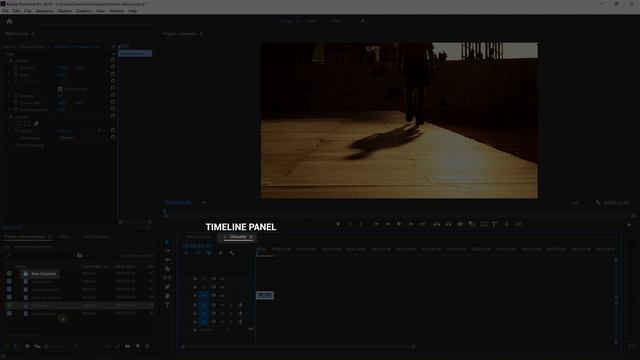Viewport: 640px width, 360px height.
Task: Click timeline horizontal zoom scrollbar
Action: 298,347
